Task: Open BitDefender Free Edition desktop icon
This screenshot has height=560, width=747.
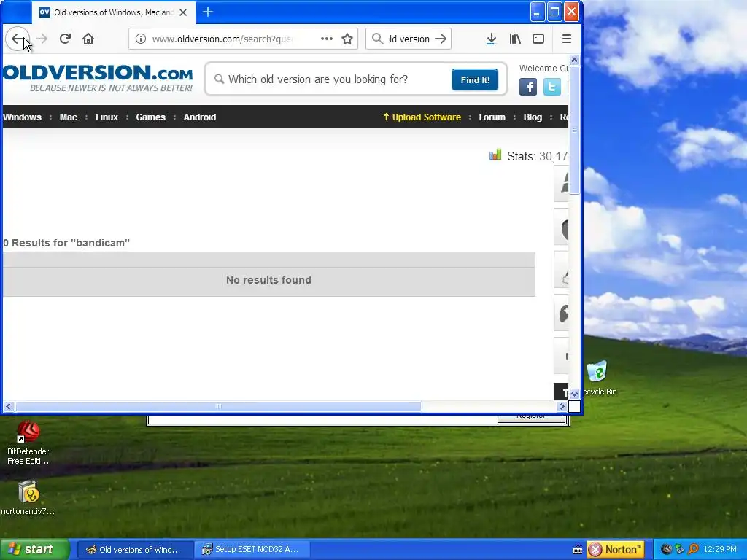Action: point(28,443)
